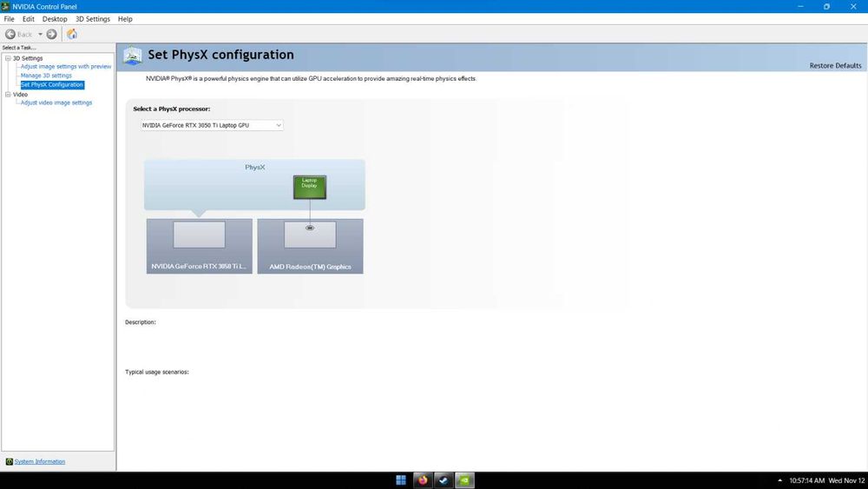868x489 pixels.
Task: Click the Back arrow icon
Action: (x=10, y=35)
